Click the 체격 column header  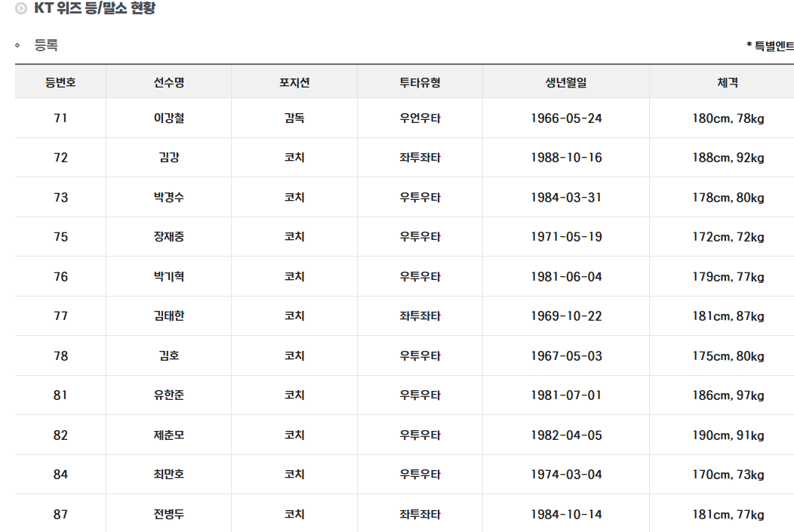pyautogui.click(x=728, y=82)
